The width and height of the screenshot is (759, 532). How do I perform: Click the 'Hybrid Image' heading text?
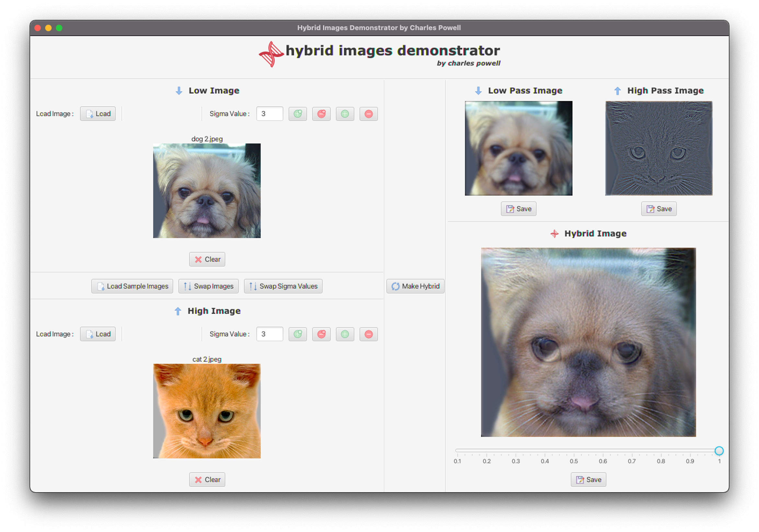tap(595, 233)
